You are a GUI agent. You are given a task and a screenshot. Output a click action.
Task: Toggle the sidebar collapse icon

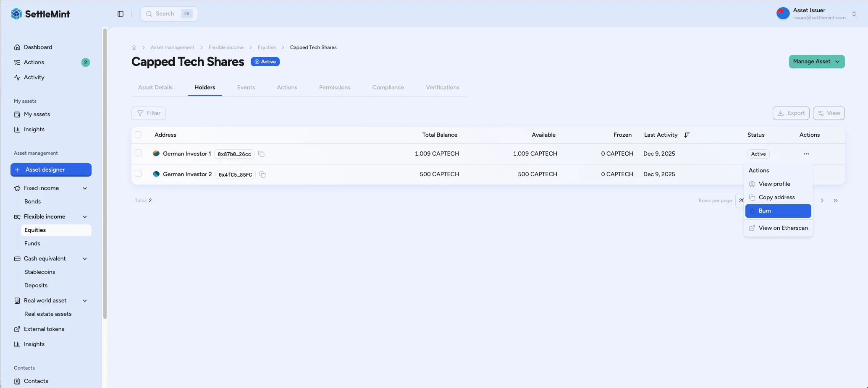(x=121, y=14)
